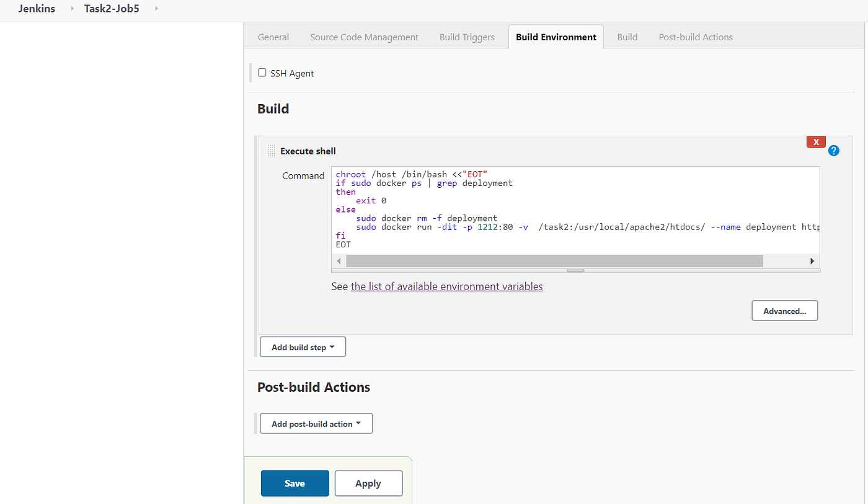The height and width of the screenshot is (504, 868).
Task: Click the scrollbar's right arrow icon
Action: [812, 260]
